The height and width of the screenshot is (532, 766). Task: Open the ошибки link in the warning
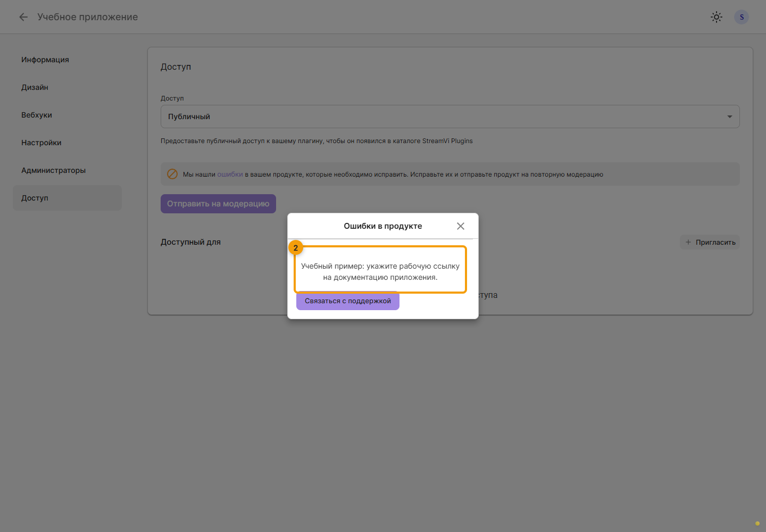tap(230, 174)
